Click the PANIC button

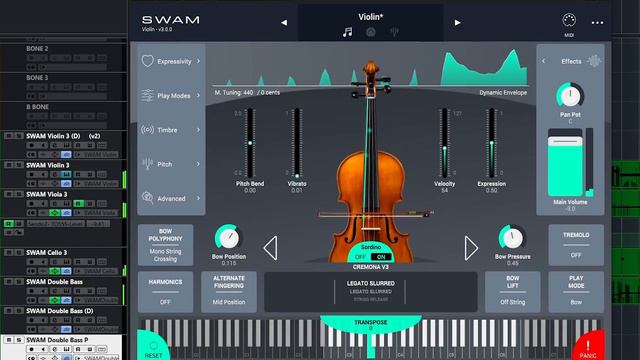click(x=588, y=347)
